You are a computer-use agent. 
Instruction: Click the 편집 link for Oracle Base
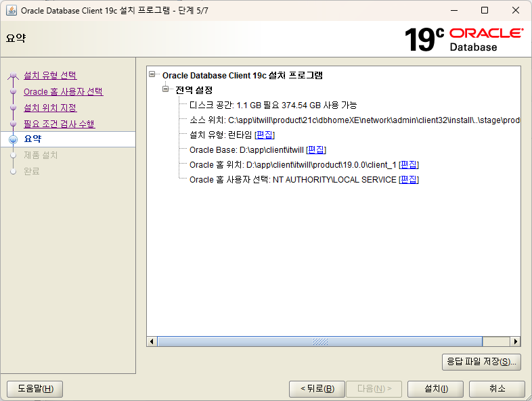click(x=316, y=150)
